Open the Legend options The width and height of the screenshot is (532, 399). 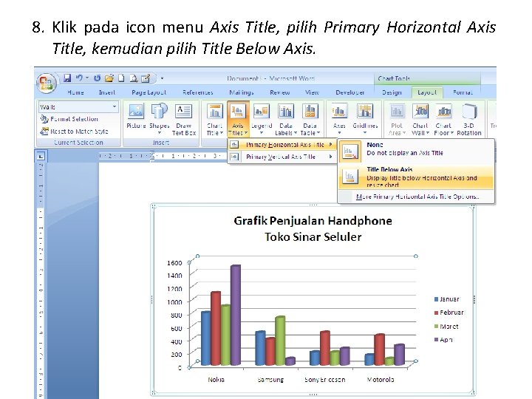pyautogui.click(x=262, y=119)
